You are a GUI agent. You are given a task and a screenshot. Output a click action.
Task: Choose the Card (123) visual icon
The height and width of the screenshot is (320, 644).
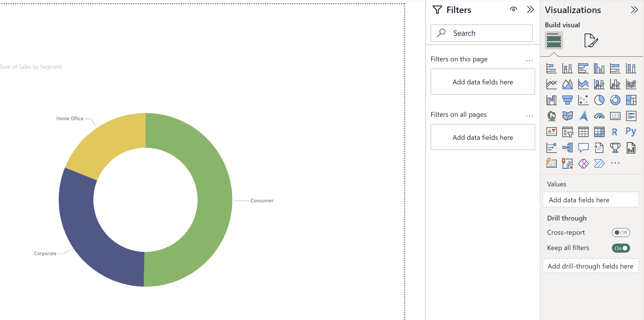615,116
